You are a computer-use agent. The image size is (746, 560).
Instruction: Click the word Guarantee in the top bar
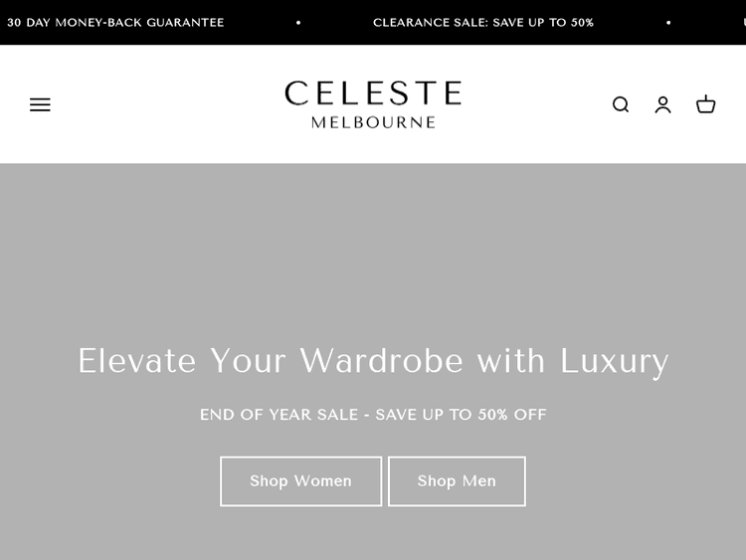tap(185, 22)
